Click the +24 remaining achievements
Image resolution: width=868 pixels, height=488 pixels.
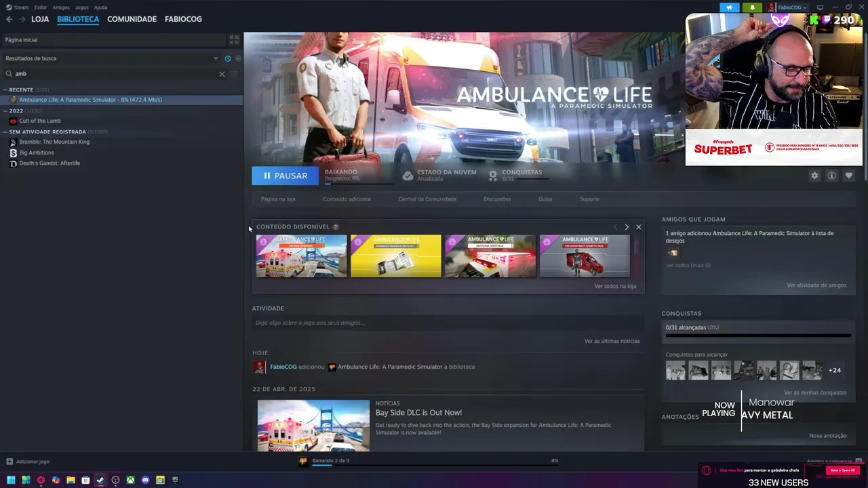[x=835, y=371]
